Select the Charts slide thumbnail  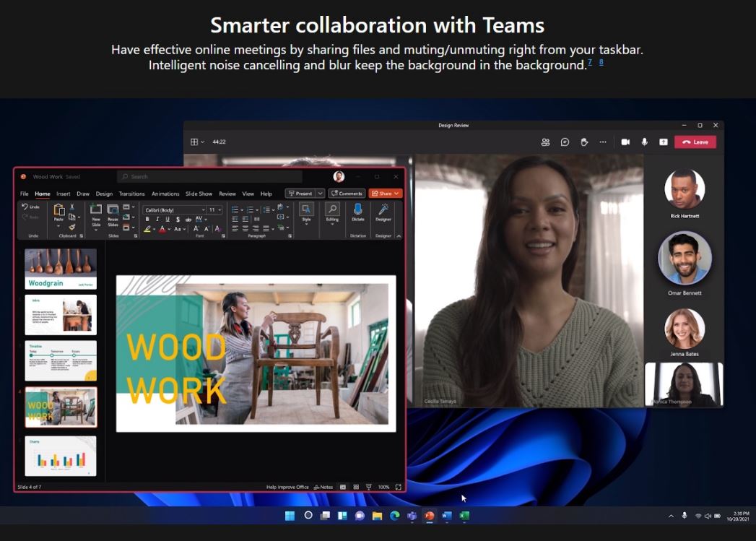(x=61, y=456)
